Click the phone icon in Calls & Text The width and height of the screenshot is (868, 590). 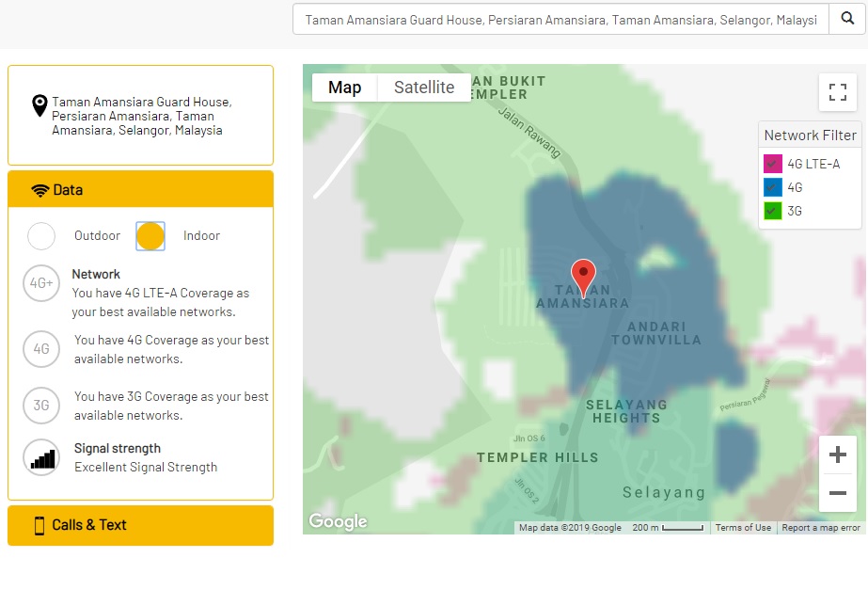coord(39,525)
